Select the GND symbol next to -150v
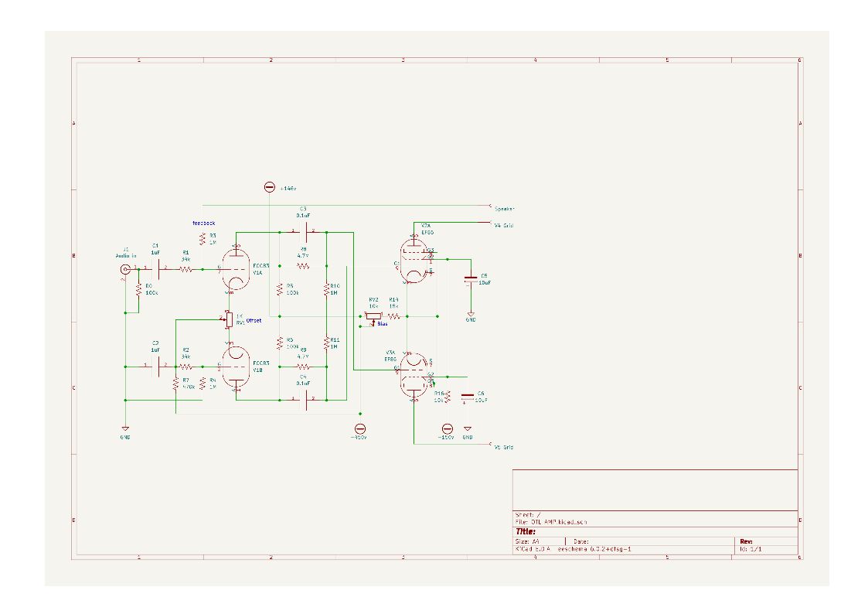 pyautogui.click(x=467, y=429)
